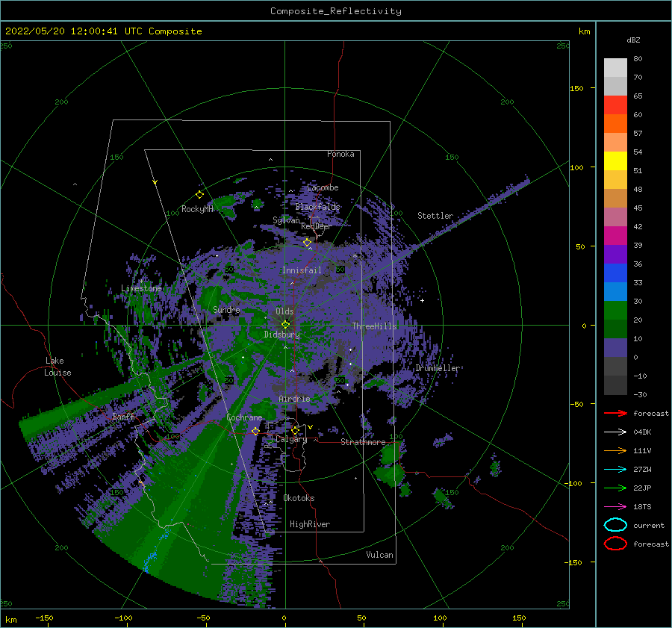
Task: Click the white 04DK arrow legend icon
Action: (x=615, y=432)
